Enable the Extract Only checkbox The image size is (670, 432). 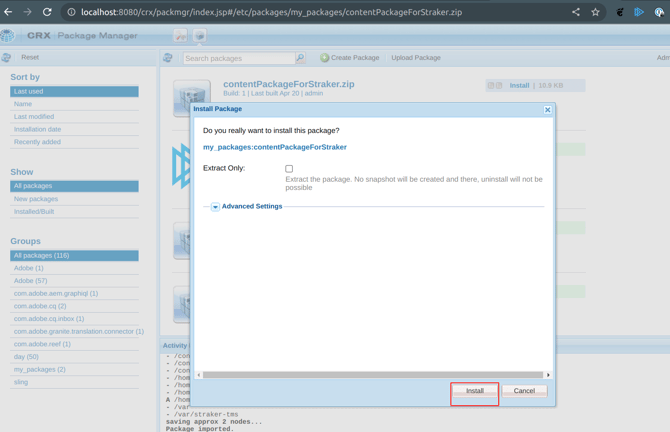coord(289,169)
